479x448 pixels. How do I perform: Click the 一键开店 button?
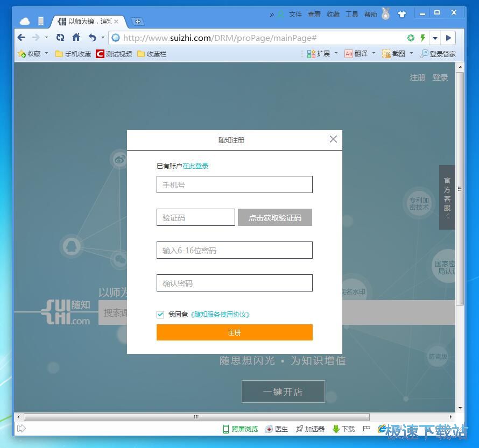(x=283, y=392)
